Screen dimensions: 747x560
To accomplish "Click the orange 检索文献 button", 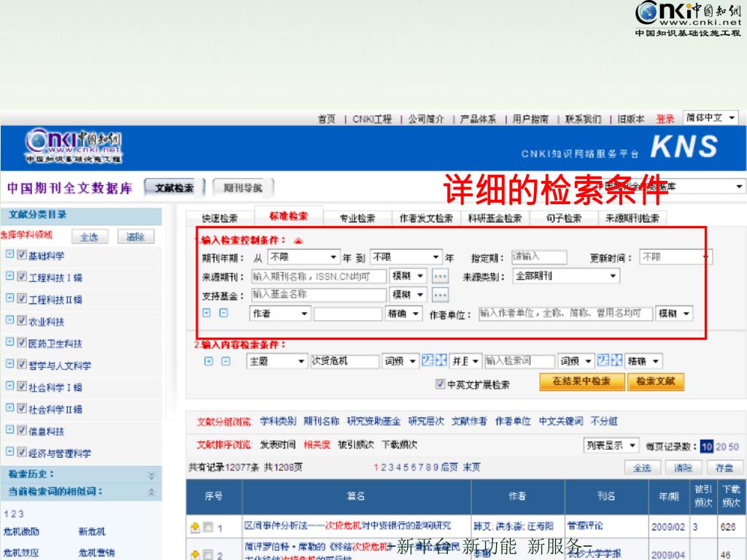I will pos(656,381).
